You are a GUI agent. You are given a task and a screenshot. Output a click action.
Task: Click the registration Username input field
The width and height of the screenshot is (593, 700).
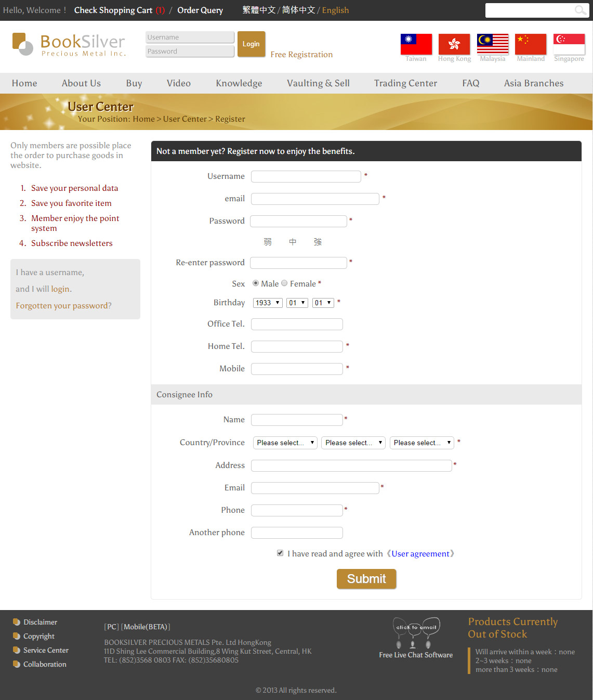coord(306,177)
